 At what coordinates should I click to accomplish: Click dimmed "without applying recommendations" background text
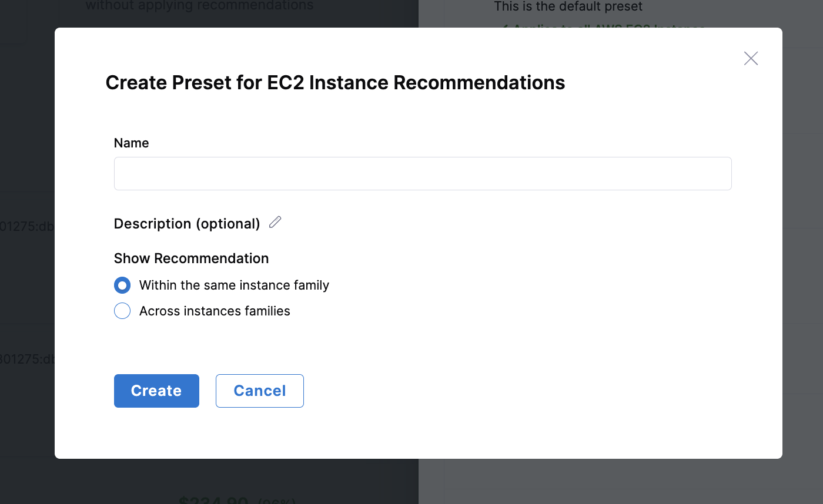[199, 6]
